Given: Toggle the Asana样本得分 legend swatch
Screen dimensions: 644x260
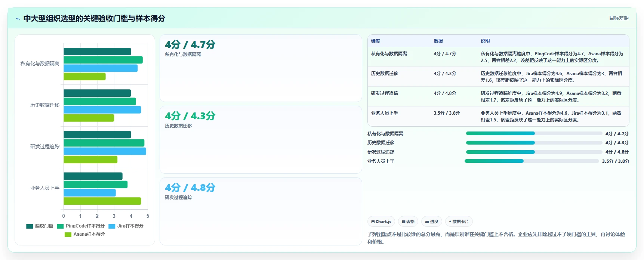Looking at the screenshot, I should 68,234.
